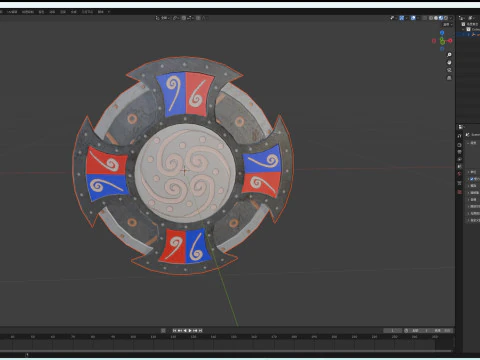The height and width of the screenshot is (360, 480).
Task: Switch to wireframe shading mode
Action: pos(431,18)
